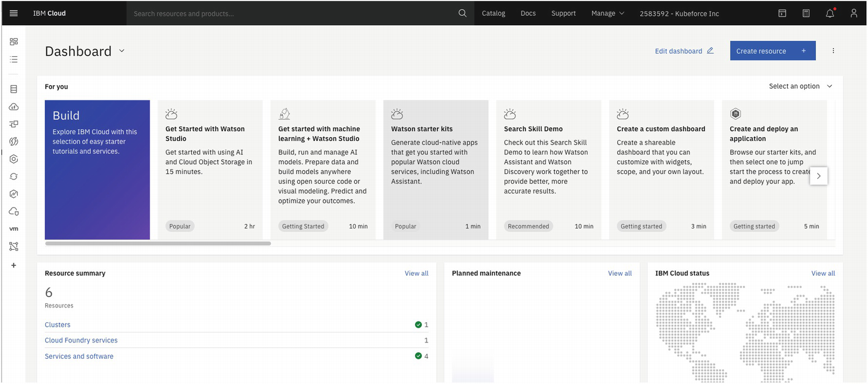This screenshot has width=868, height=384.
Task: Expand the 'Select an option' dropdown
Action: coord(801,86)
